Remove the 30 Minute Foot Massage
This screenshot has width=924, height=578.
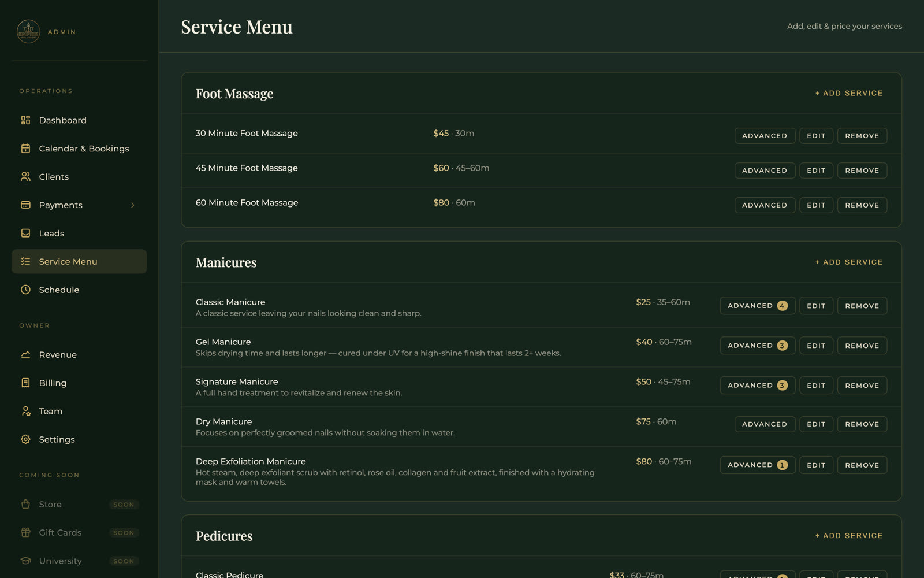(x=862, y=136)
